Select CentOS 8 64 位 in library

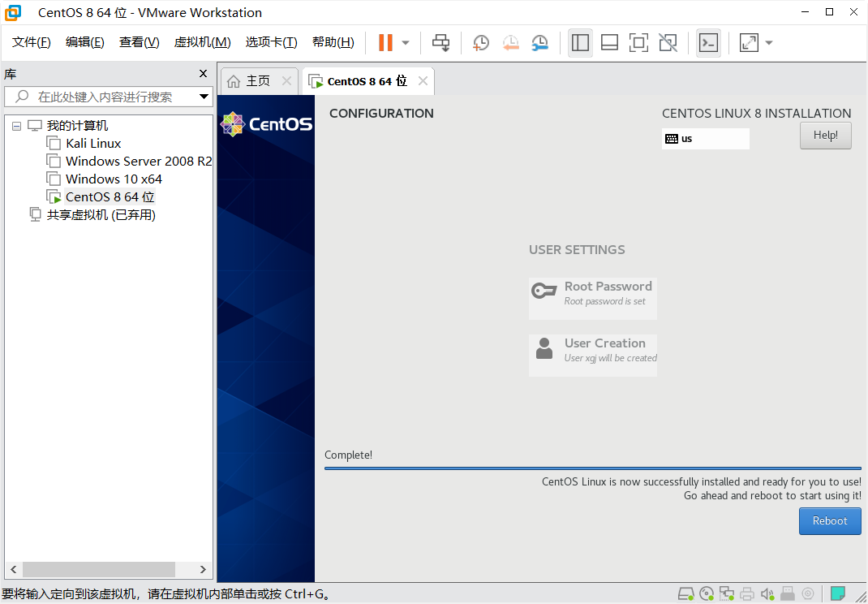(110, 196)
